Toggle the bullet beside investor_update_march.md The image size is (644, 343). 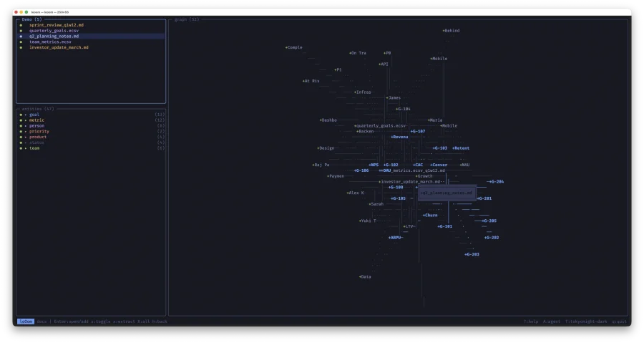point(21,47)
